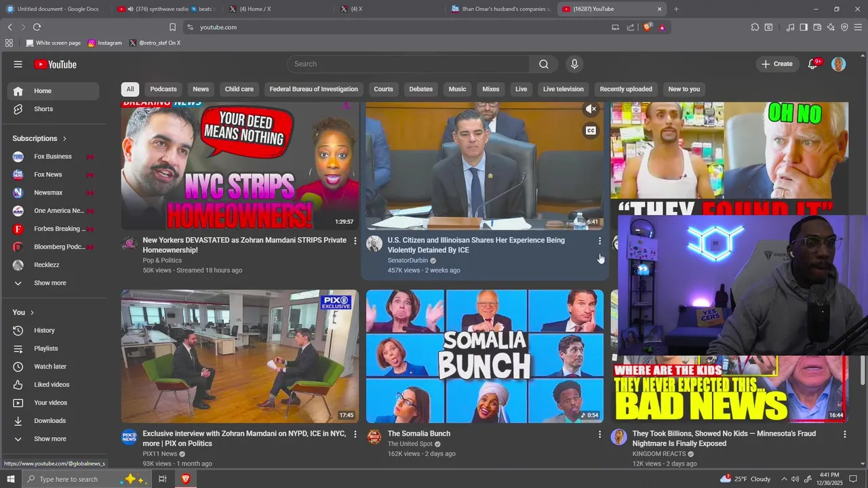Toggle the browser sidebar panel icon
Image resolution: width=868 pixels, height=488 pixels.
pyautogui.click(x=804, y=27)
